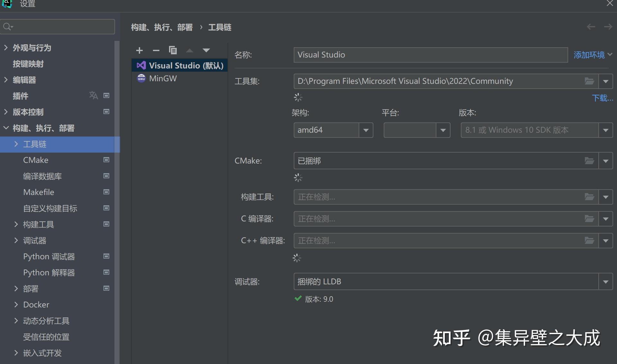Image resolution: width=617 pixels, height=364 pixels.
Task: Close the 设置 dialog
Action: coord(610,4)
